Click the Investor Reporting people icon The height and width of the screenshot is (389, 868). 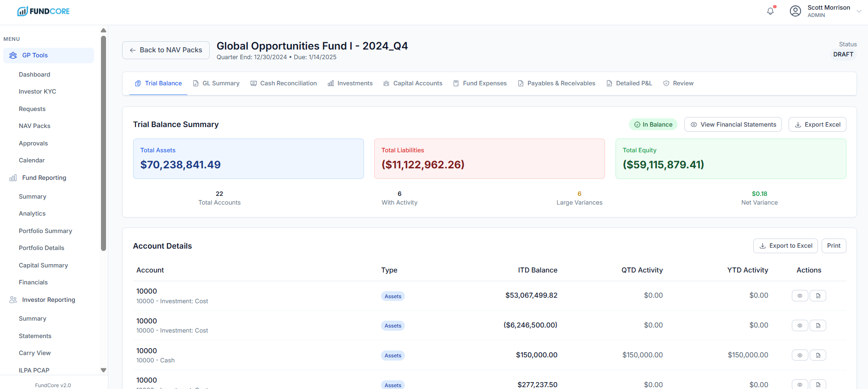point(13,300)
